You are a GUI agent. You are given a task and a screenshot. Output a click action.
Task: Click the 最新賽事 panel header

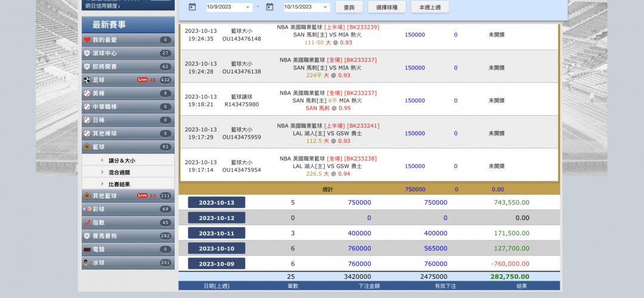128,24
